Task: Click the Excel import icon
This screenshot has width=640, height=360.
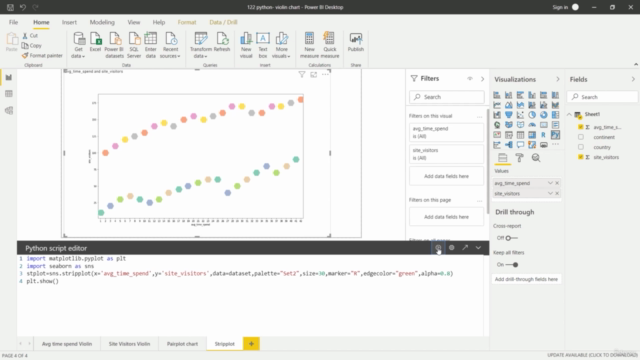Action: tap(95, 42)
